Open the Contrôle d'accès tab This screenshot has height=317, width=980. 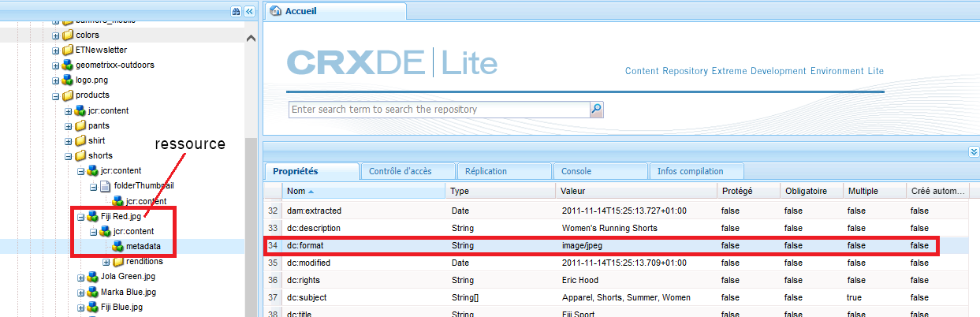tap(407, 171)
